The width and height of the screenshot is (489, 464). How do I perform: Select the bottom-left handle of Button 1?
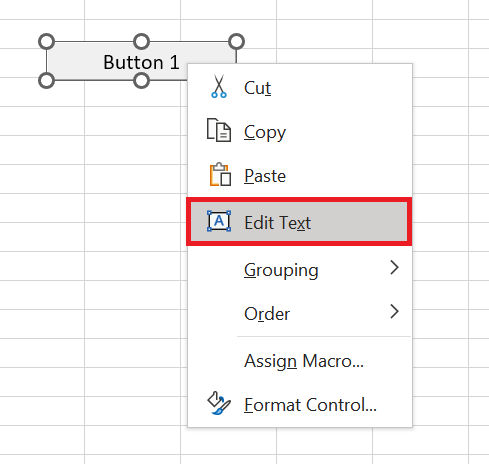click(x=46, y=81)
